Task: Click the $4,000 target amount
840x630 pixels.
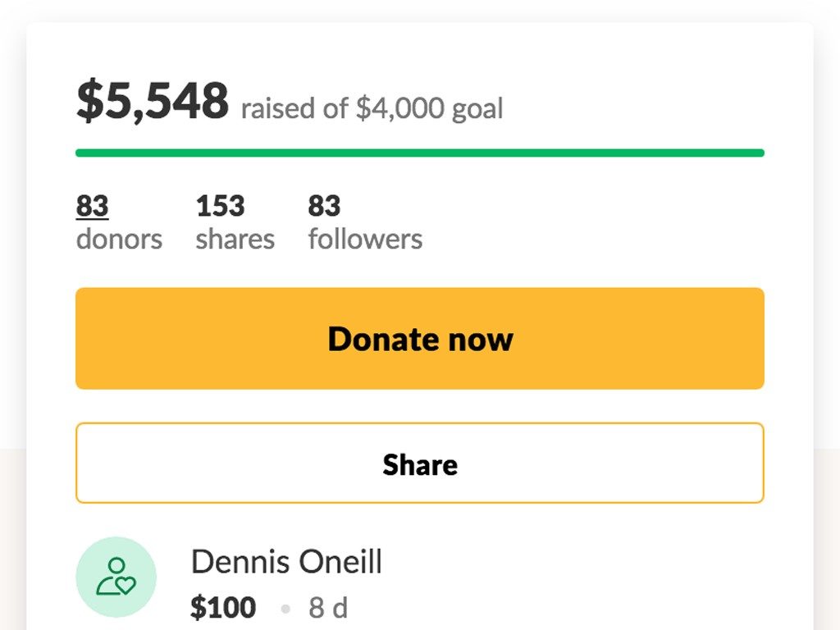Action: point(399,109)
